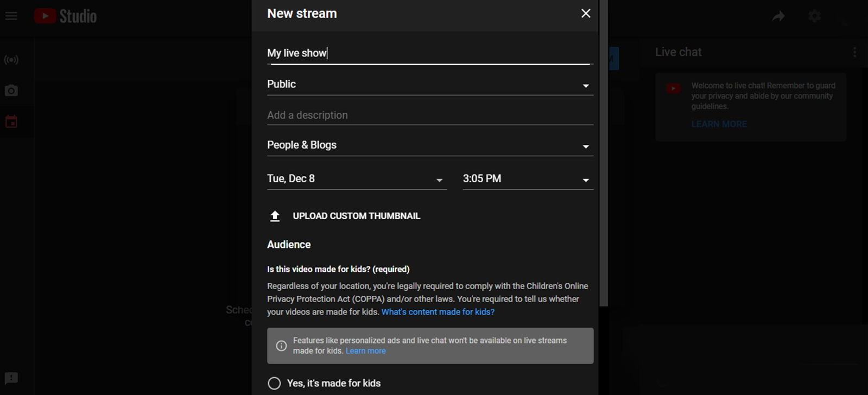This screenshot has width=868, height=395.
Task: Click the send feedback icon
Action: click(11, 378)
